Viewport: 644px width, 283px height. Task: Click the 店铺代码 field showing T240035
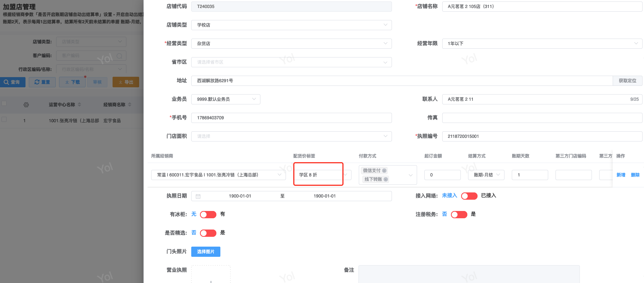point(291,7)
